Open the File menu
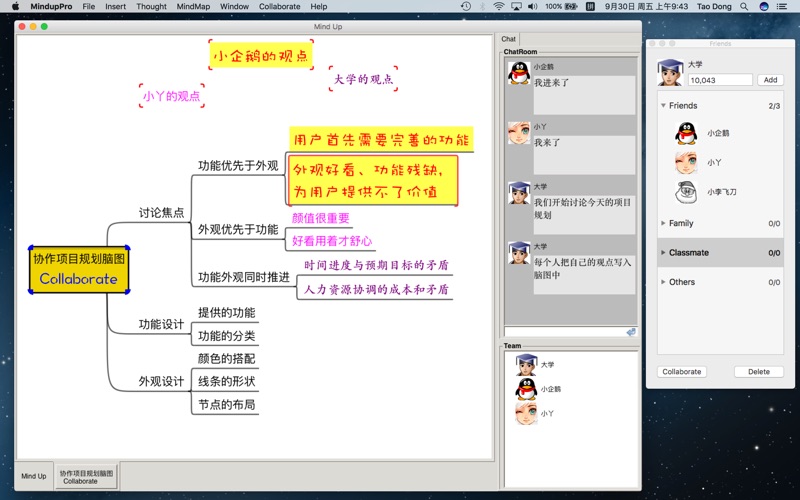Viewport: 800px width, 500px height. click(89, 7)
